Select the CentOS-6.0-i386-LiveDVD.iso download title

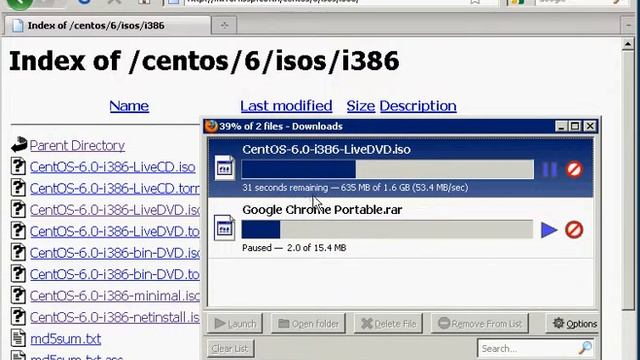(327, 150)
